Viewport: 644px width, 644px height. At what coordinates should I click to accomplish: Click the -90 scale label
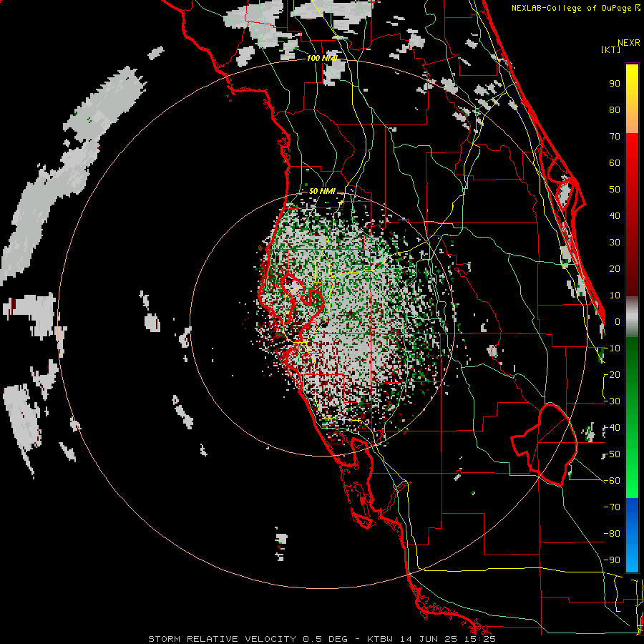(x=612, y=560)
